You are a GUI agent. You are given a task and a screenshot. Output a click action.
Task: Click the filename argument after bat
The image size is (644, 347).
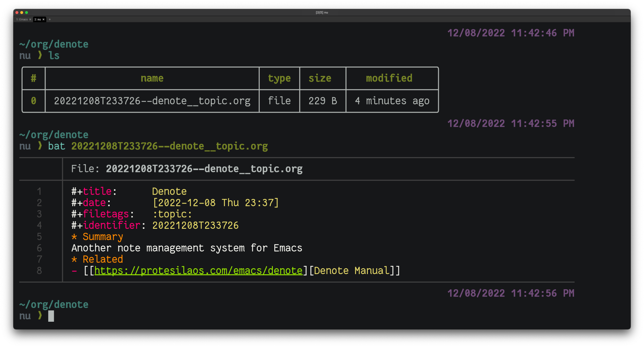[x=169, y=146]
